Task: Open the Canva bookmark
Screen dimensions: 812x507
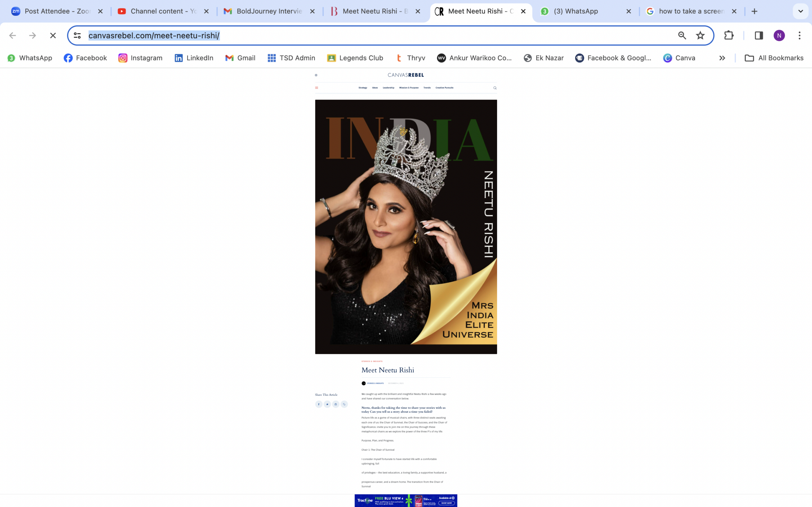Action: pos(679,58)
